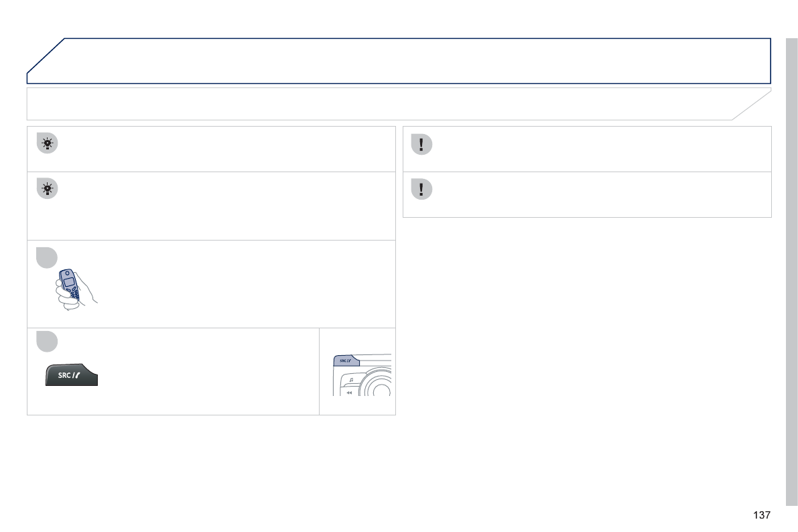Click inside the first tip text box
Viewport: 798px width, 532px height.
tap(221, 149)
